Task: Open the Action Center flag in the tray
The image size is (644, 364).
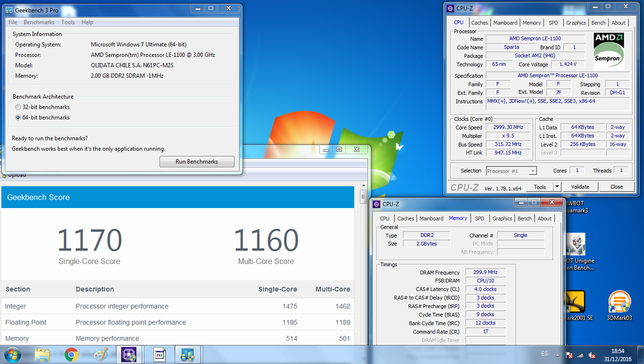Action: 570,355
